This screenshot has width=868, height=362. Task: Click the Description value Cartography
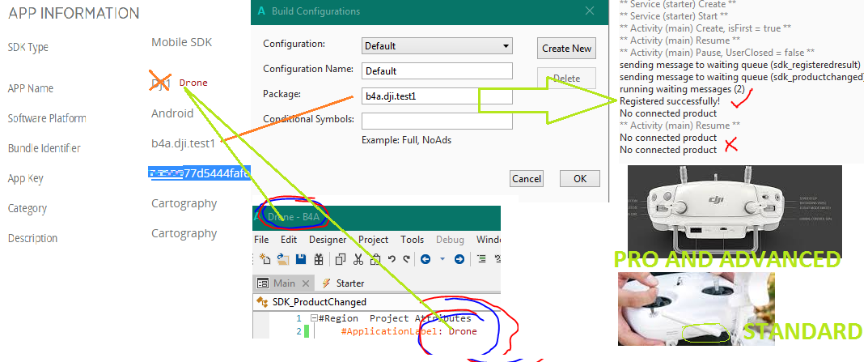[x=184, y=234]
